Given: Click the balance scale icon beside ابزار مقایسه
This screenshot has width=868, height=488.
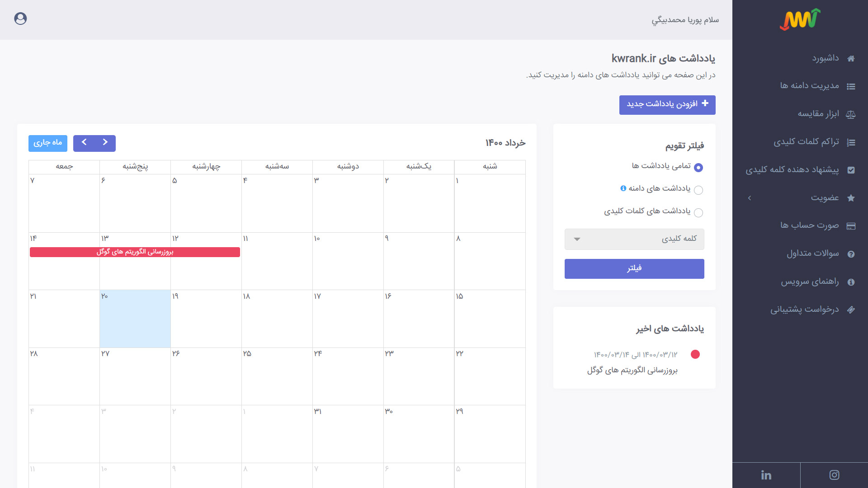Looking at the screenshot, I should tap(851, 114).
